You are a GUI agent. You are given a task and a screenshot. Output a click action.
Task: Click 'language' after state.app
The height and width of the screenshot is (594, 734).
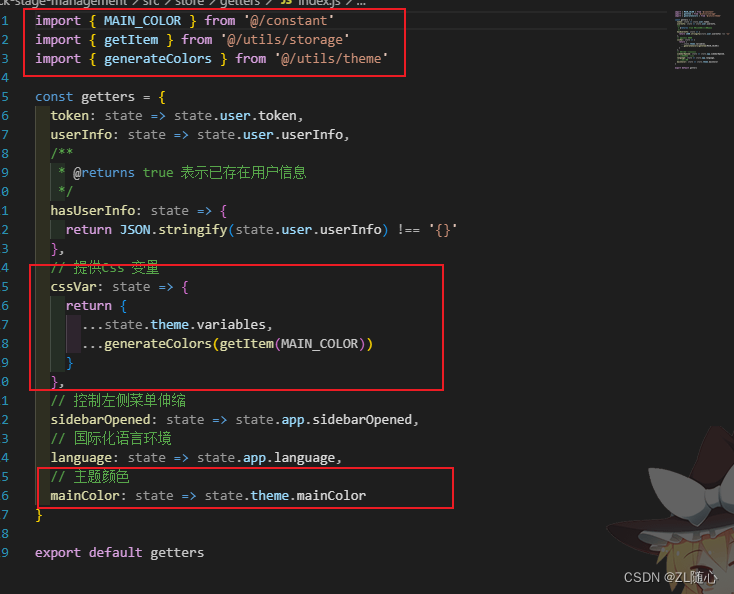(x=304, y=458)
